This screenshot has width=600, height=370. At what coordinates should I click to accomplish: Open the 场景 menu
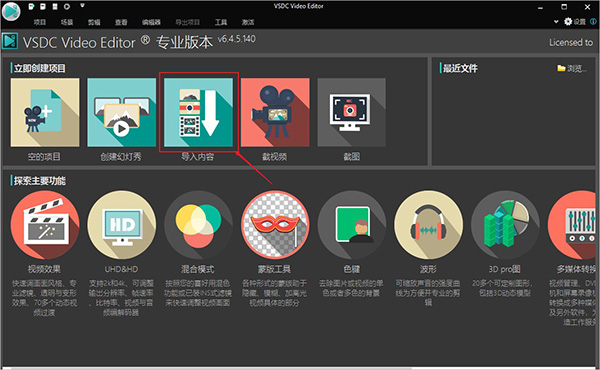tap(67, 22)
